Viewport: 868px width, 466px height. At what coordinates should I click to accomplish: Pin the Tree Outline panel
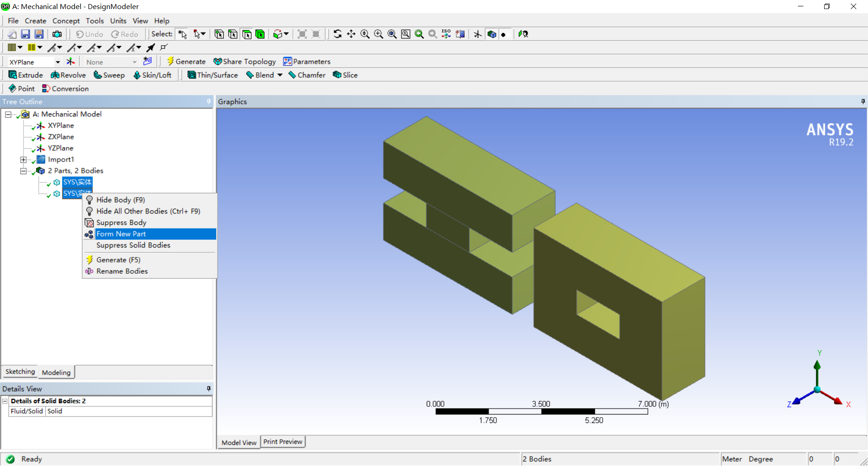click(x=208, y=102)
